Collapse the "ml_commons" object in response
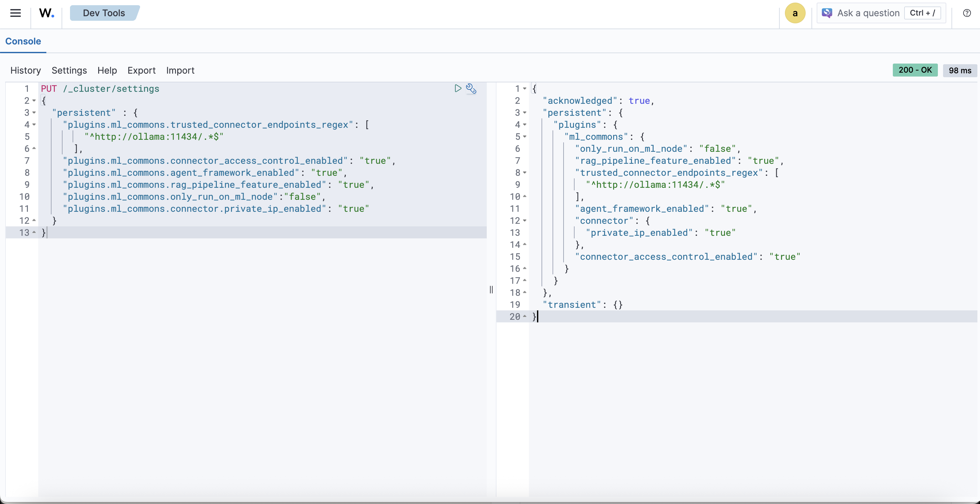This screenshot has height=504, width=980. (x=525, y=137)
